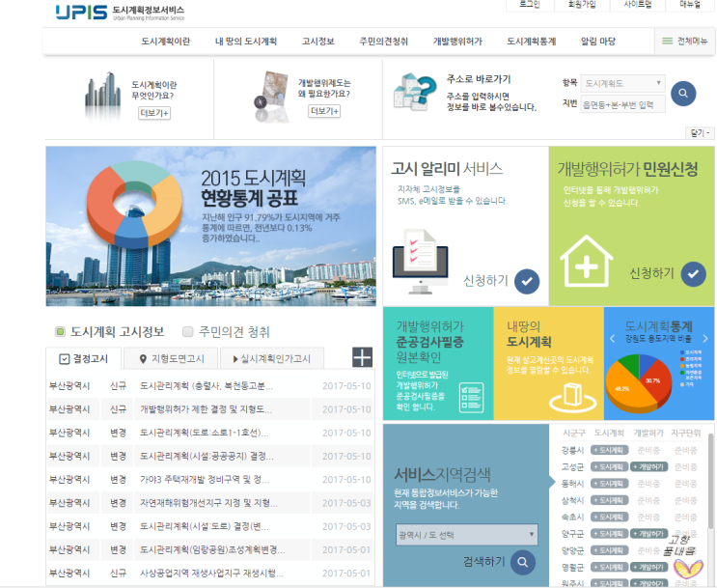The height and width of the screenshot is (588, 717).
Task: Click the 사이트맵 link
Action: coord(638,5)
